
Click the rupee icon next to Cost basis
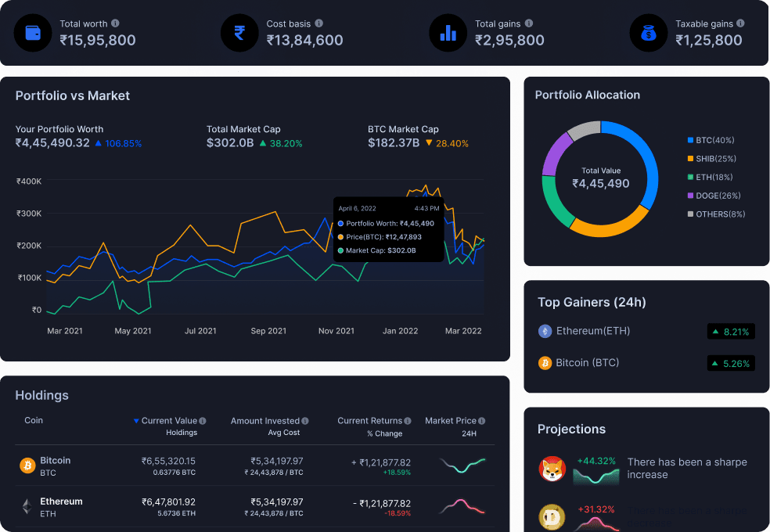click(239, 32)
